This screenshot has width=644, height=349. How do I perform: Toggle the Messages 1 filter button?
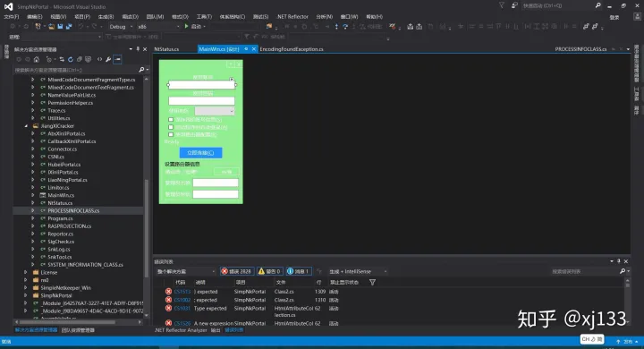tap(298, 271)
